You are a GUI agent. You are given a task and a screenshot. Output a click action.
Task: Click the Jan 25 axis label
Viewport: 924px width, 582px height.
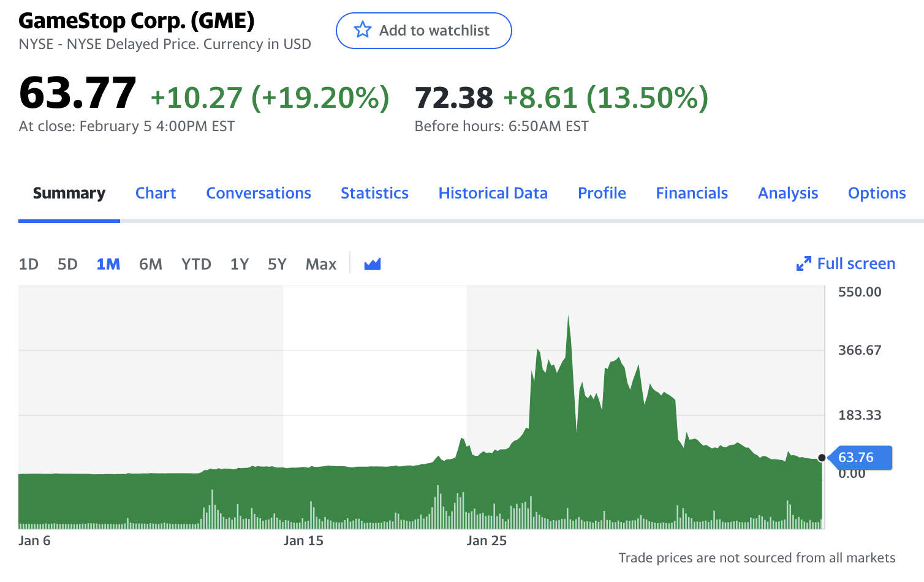[x=487, y=541]
